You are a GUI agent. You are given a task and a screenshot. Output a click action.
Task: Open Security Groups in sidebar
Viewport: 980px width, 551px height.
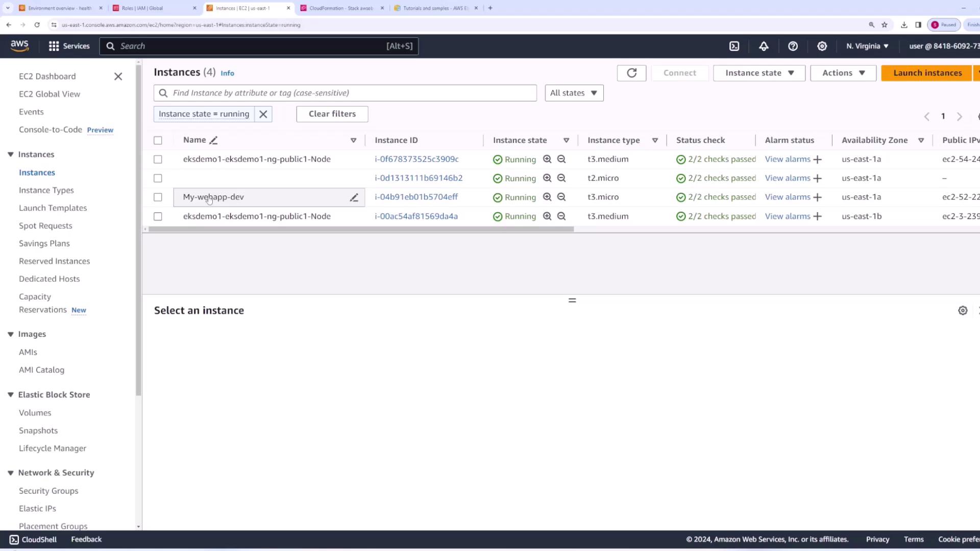click(x=48, y=491)
